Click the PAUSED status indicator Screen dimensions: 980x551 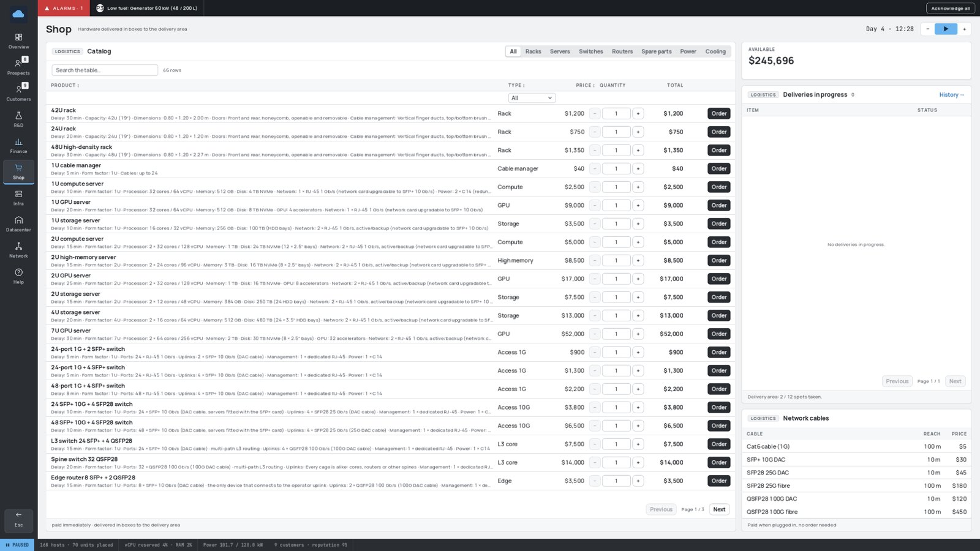[17, 545]
